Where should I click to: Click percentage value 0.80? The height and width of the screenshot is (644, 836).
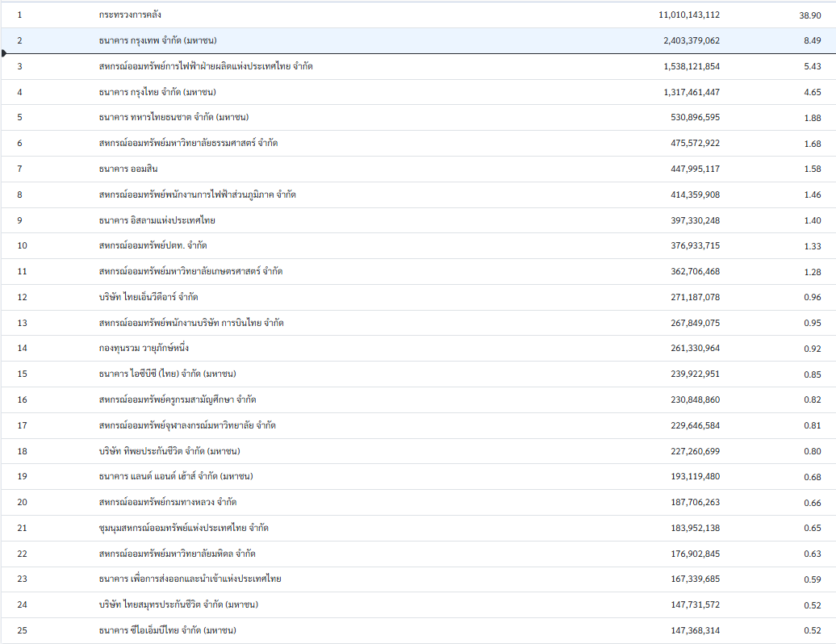[x=812, y=452]
